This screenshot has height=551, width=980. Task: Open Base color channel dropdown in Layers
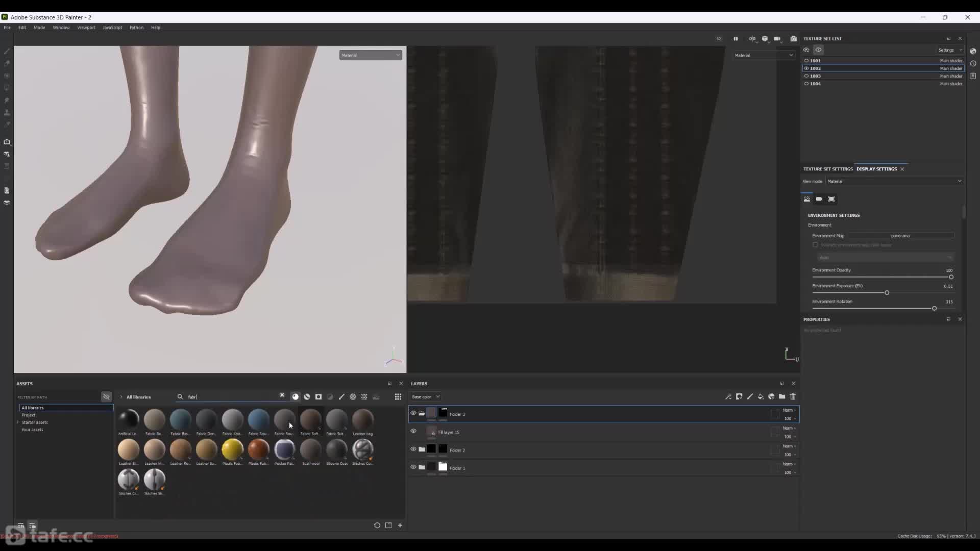coord(426,396)
